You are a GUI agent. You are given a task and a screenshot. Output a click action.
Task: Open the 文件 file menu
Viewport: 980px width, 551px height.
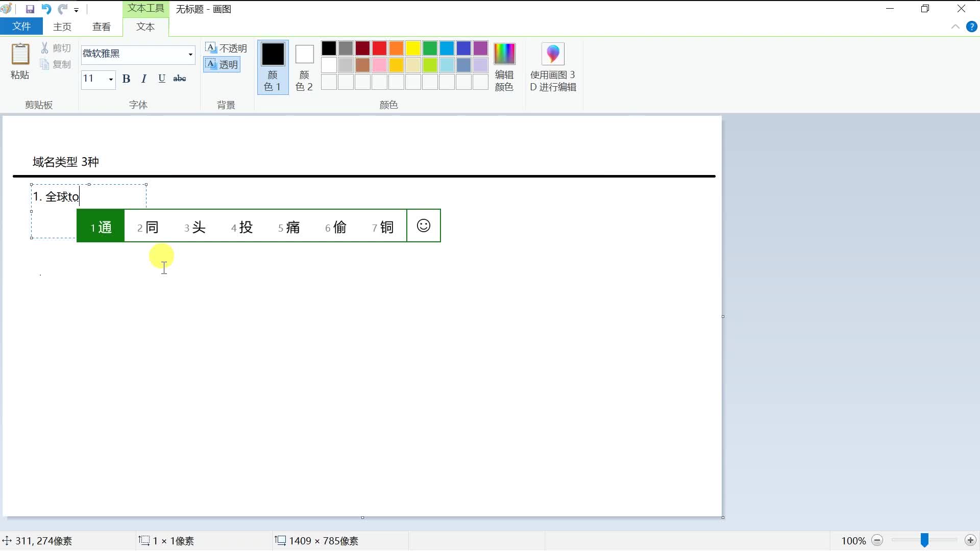[21, 27]
